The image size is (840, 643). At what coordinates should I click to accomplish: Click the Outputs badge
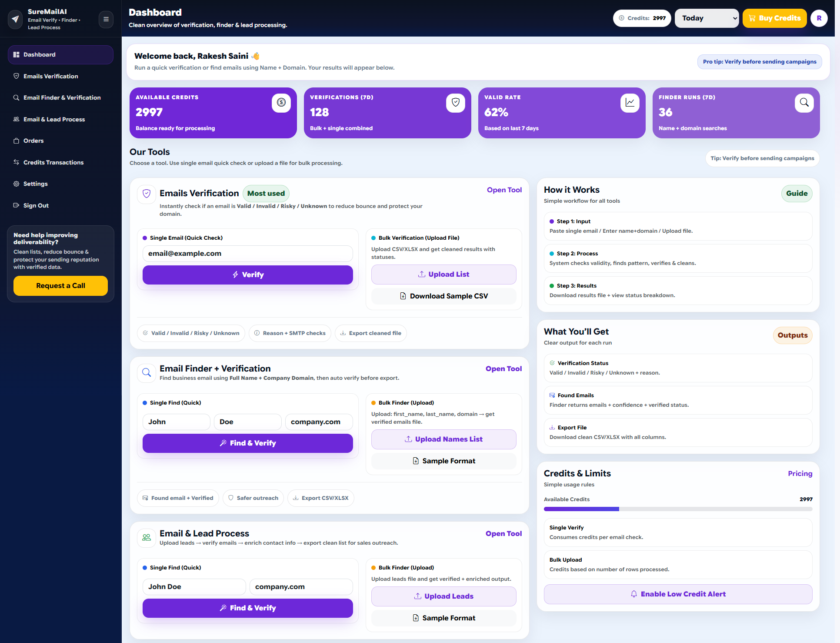[x=792, y=335]
